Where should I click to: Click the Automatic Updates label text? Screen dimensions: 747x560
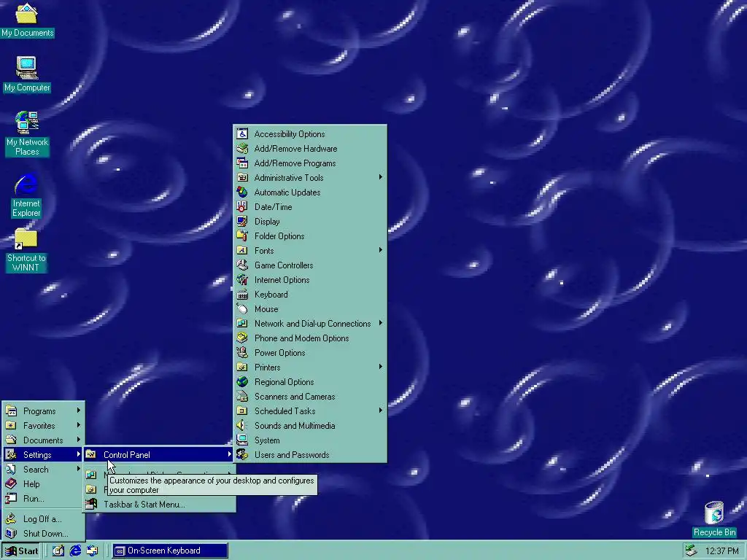pos(287,192)
